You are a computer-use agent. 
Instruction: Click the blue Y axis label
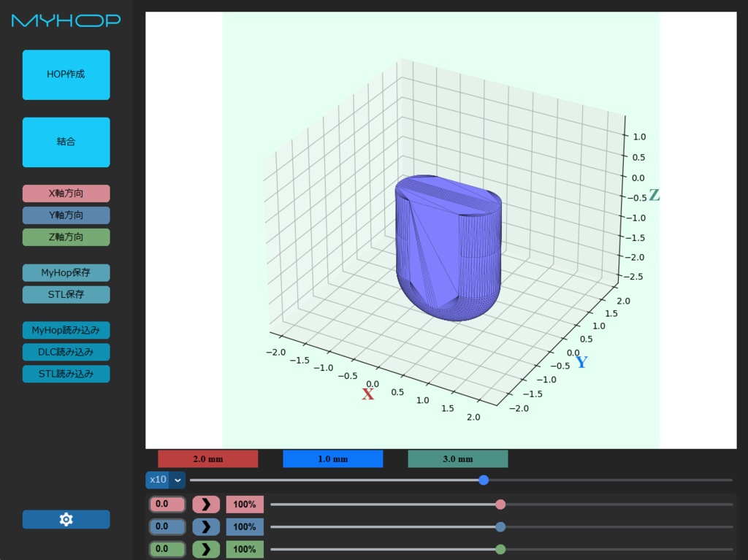[x=581, y=362]
